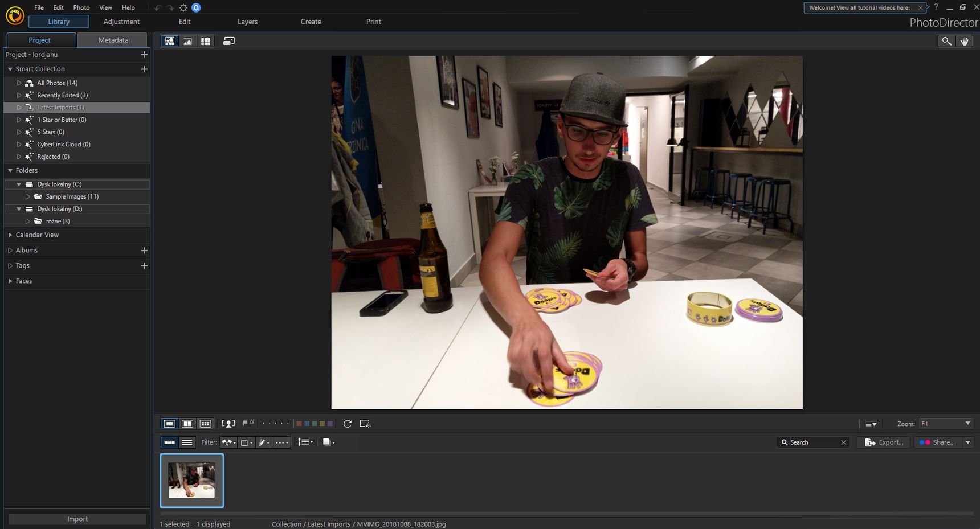Rotate the photo with rotate icon
Viewport: 980px width, 529px height.
348,424
